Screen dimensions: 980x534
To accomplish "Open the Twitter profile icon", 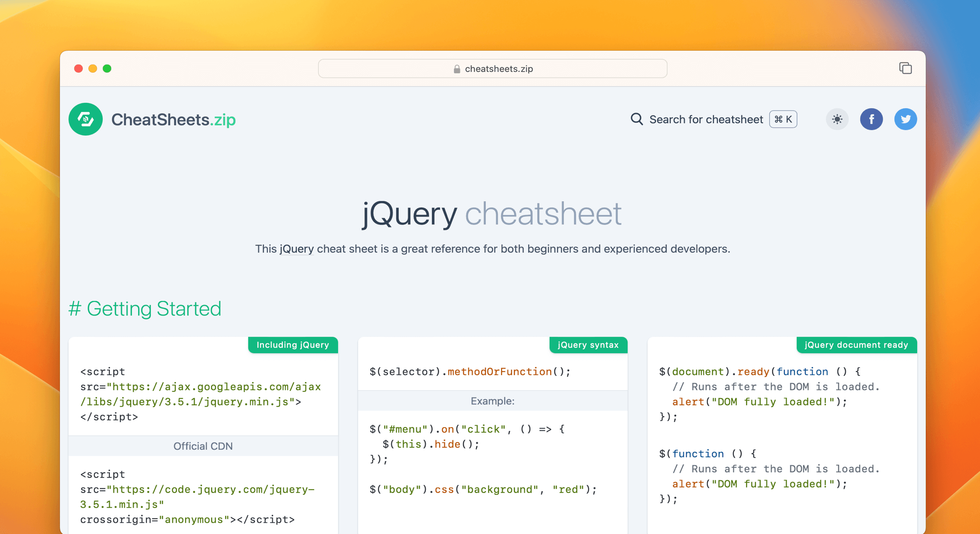I will pyautogui.click(x=906, y=119).
